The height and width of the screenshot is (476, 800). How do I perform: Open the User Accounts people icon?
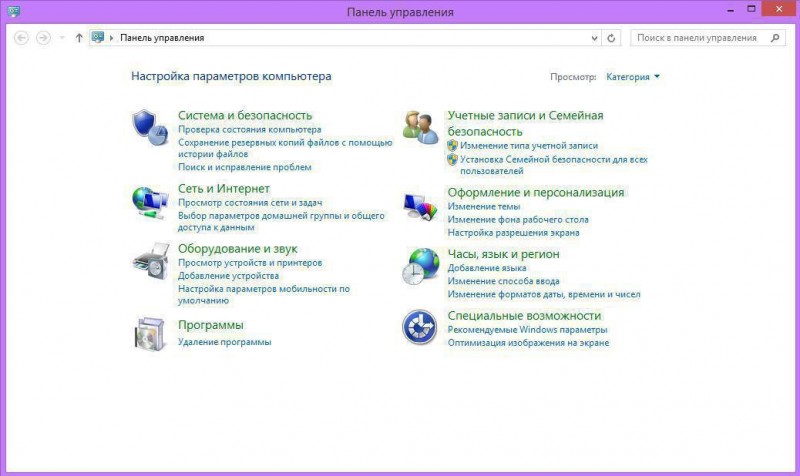(420, 128)
